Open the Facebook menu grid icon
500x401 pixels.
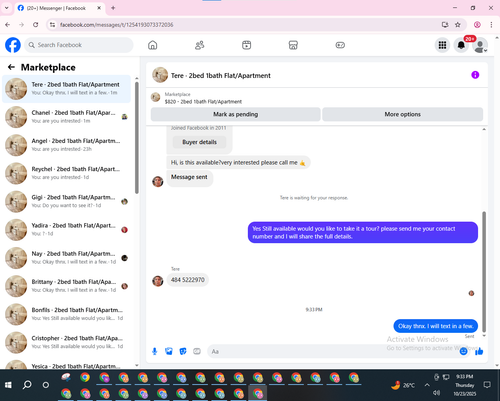click(442, 45)
